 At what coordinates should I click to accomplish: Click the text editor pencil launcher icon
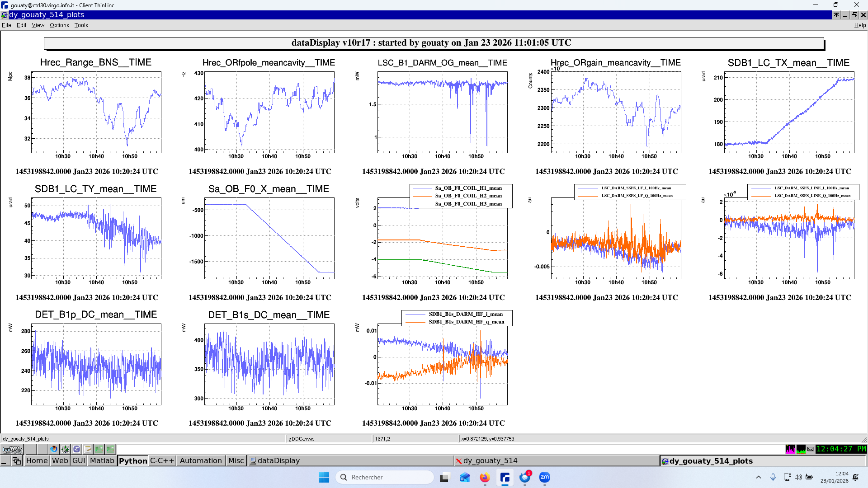coord(88,449)
